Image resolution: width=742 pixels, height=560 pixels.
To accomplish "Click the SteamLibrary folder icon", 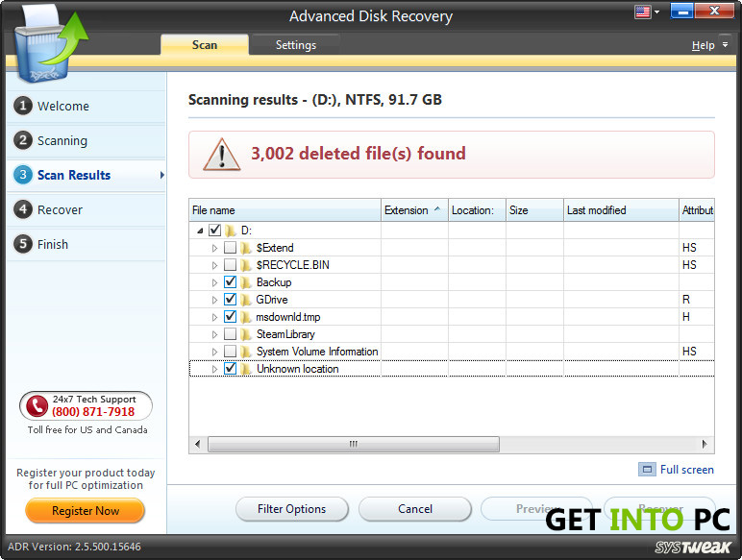I will point(246,334).
